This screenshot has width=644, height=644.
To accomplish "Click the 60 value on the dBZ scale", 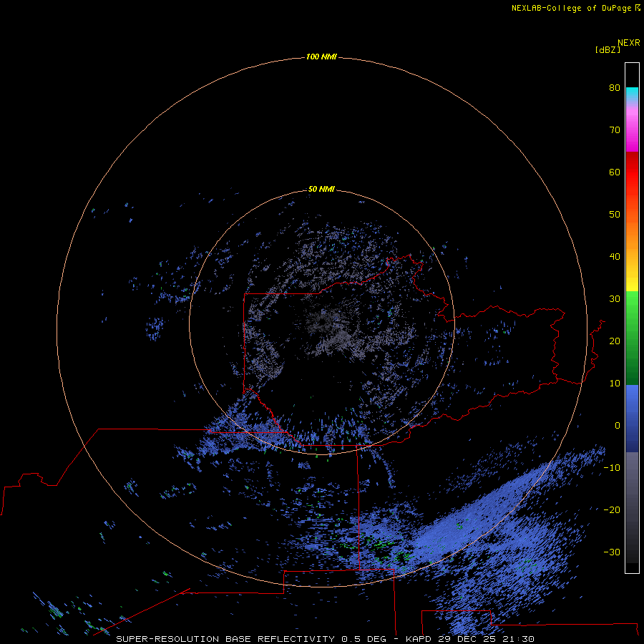I will (x=615, y=172).
